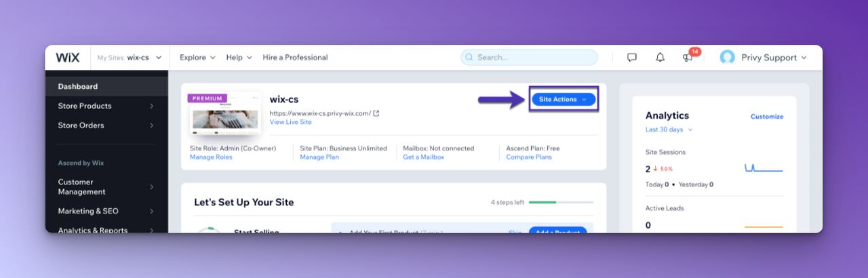Click the setup steps progress bar

[x=561, y=202]
